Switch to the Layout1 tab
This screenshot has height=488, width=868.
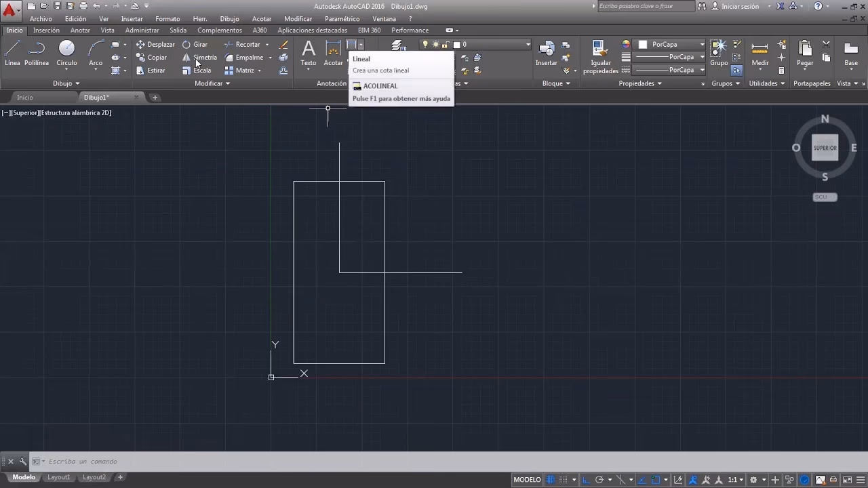[58, 477]
